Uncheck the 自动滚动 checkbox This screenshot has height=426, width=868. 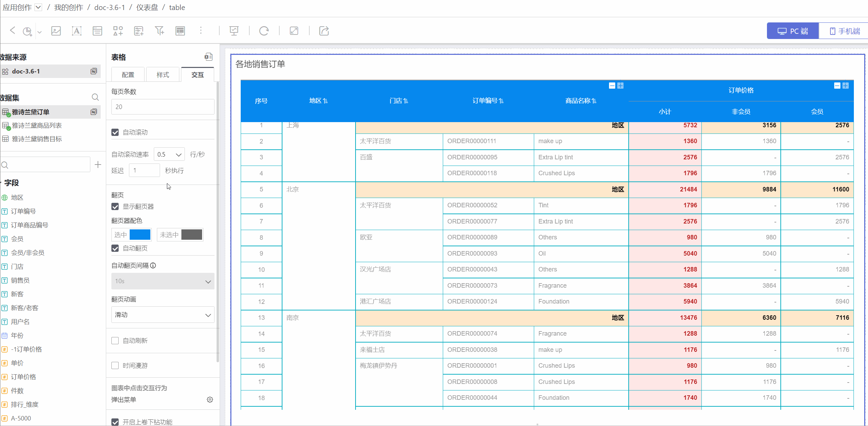click(x=115, y=132)
